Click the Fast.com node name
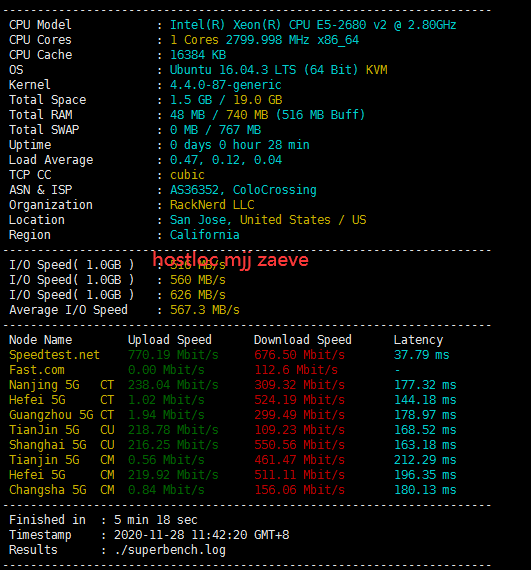Screen dimensions: 531x570 [37, 370]
